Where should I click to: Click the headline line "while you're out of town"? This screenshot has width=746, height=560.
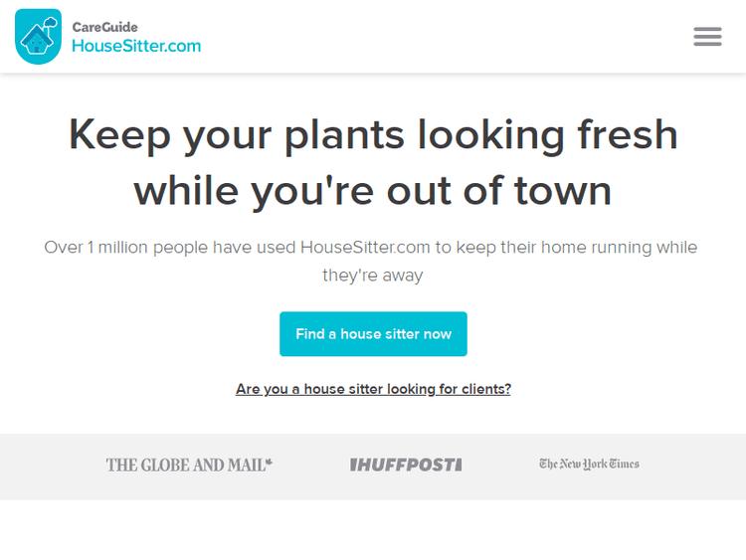pyautogui.click(x=373, y=190)
